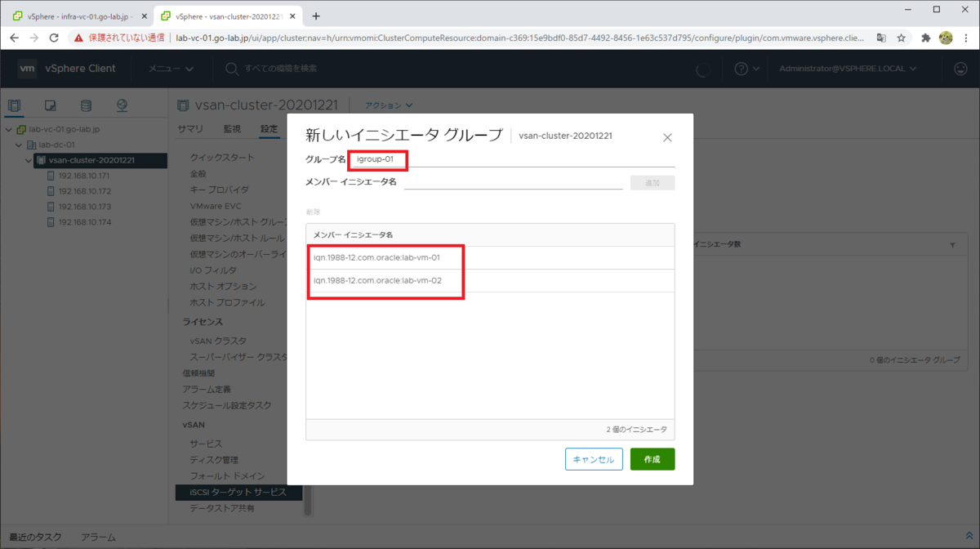Viewport: 980px width, 549px height.
Task: Open the アクション dropdown
Action: tap(389, 105)
